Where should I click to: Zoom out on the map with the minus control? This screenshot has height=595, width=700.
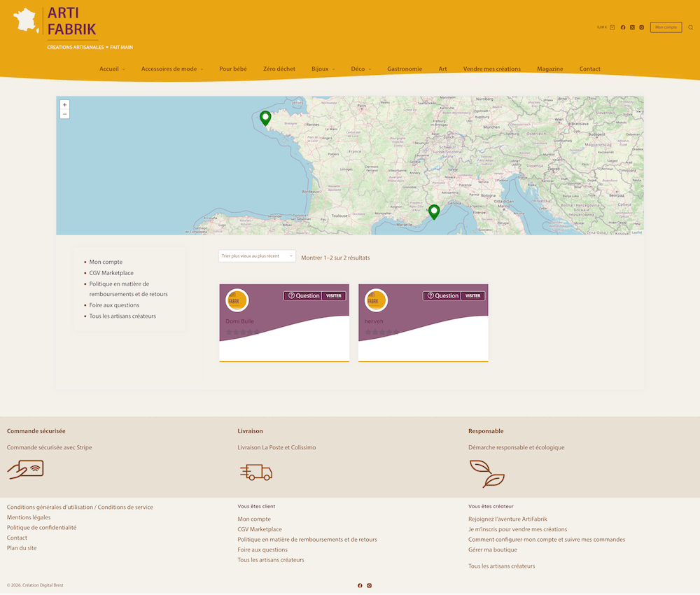pos(64,113)
